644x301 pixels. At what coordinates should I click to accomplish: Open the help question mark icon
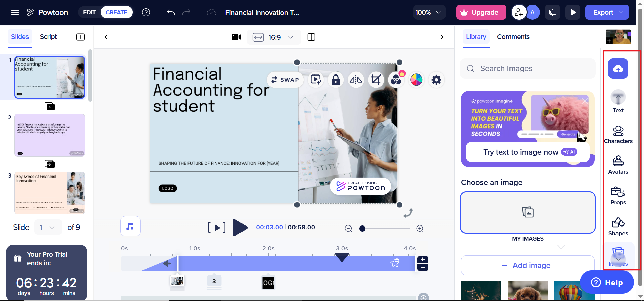(x=146, y=12)
